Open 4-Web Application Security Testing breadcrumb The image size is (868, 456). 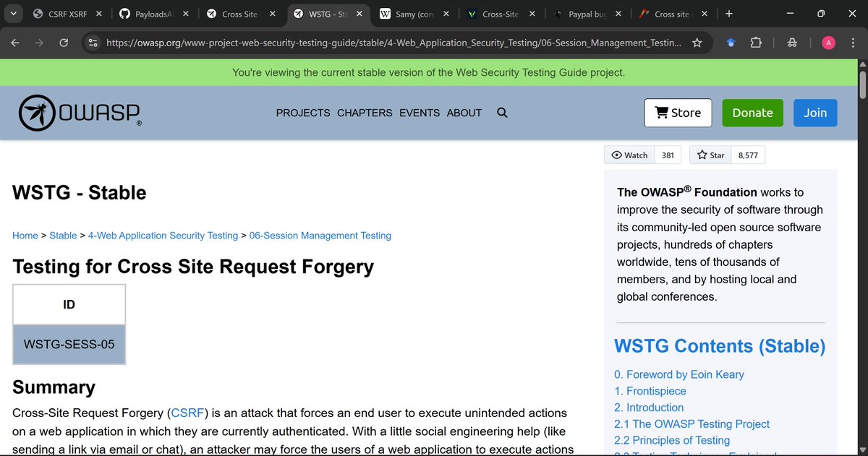[163, 236]
